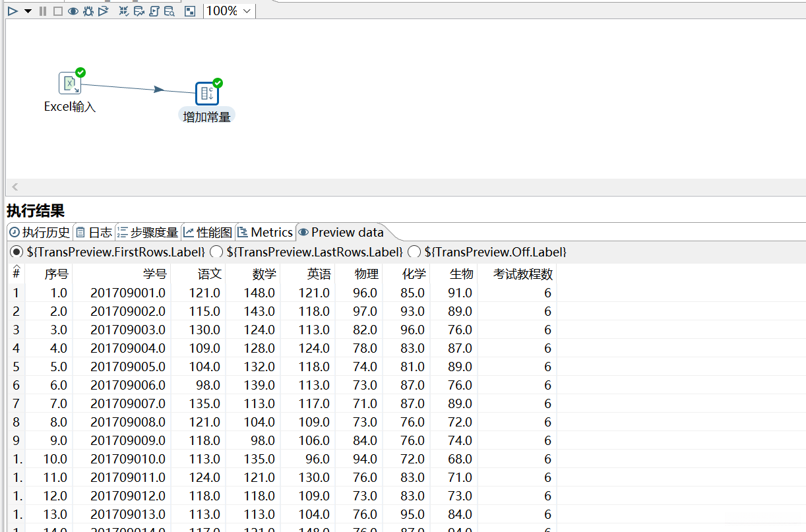Select the TransPreview Off radio button
806x532 pixels.
[414, 252]
